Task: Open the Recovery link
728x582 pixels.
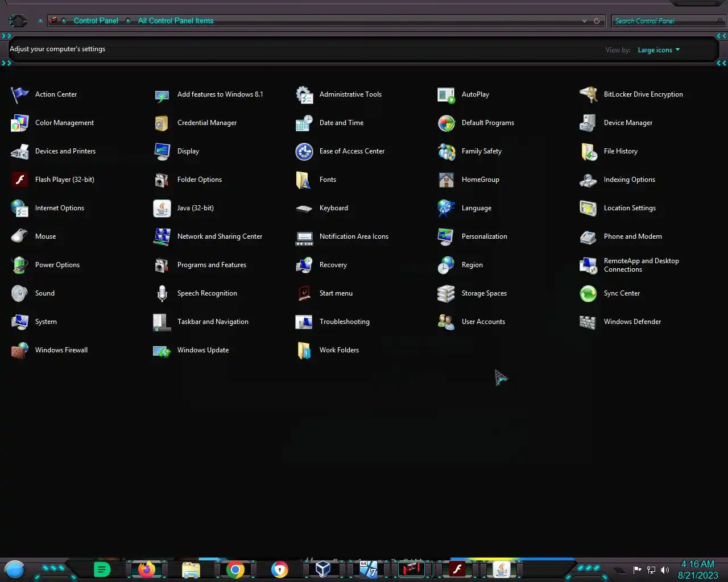Action: coord(333,265)
